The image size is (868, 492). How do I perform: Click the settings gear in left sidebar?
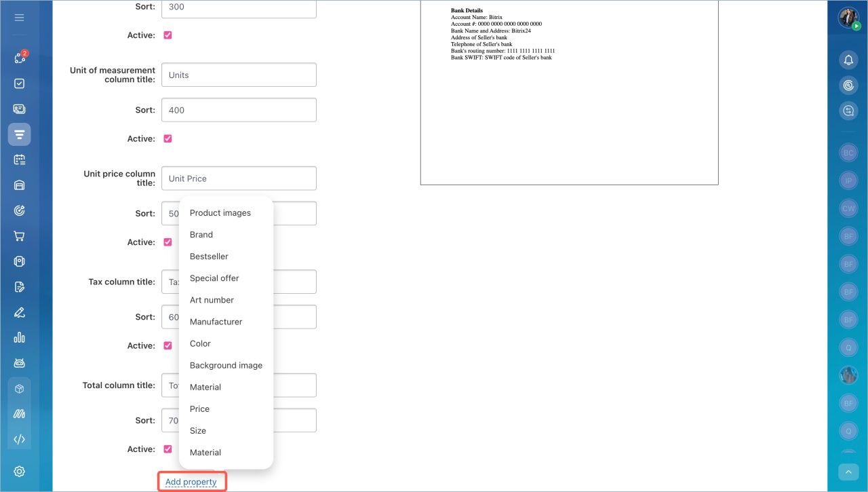coord(19,472)
